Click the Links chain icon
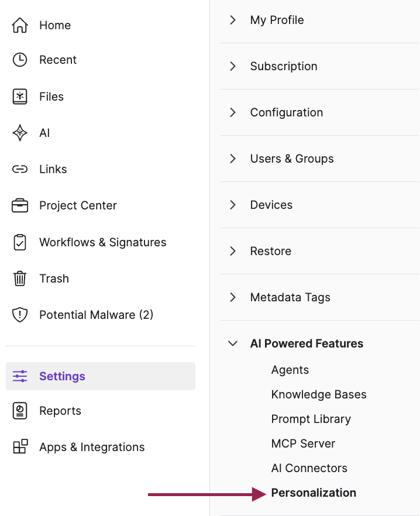 coord(20,169)
